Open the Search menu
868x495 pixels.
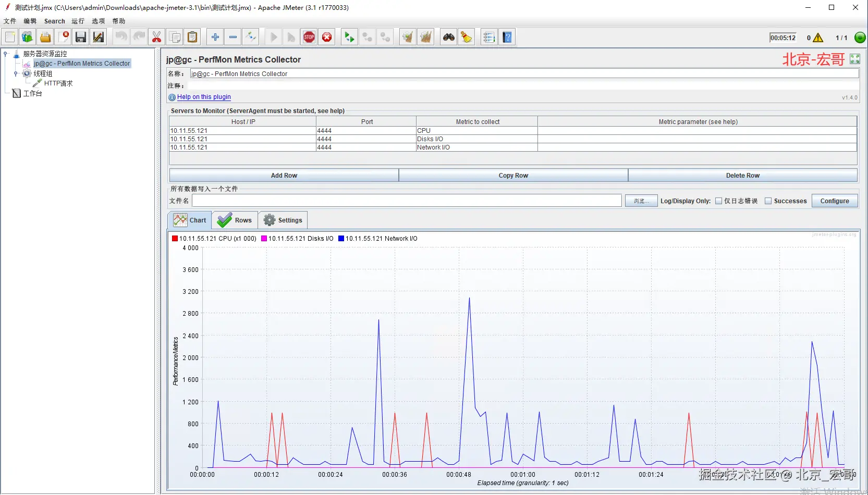tap(55, 21)
